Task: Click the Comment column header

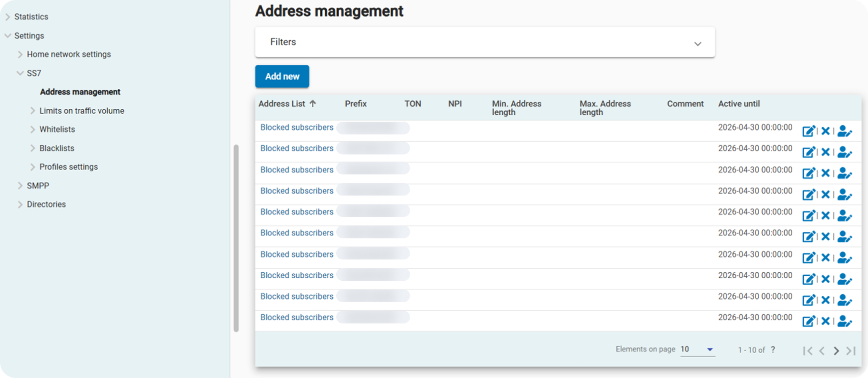Action: click(685, 104)
